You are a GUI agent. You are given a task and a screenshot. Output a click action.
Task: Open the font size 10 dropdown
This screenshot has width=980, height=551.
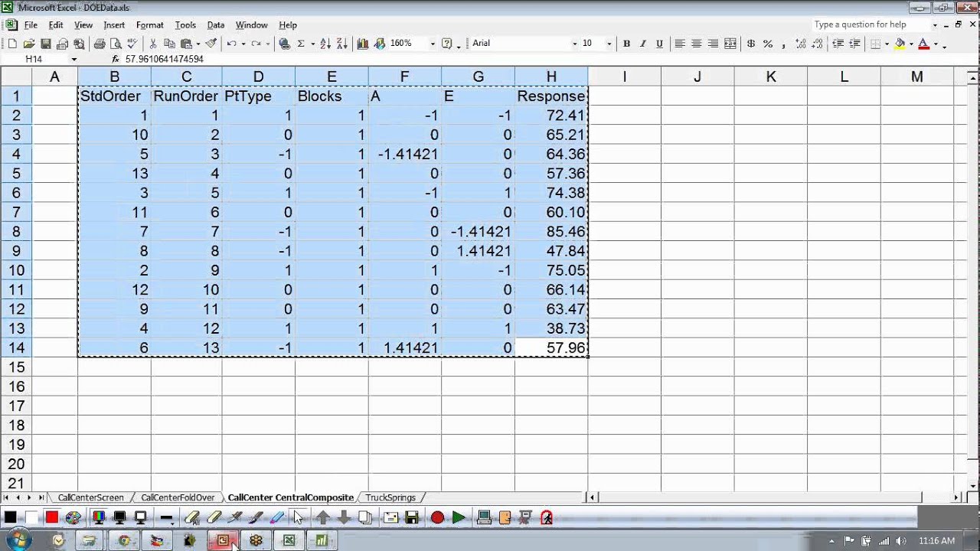coord(609,44)
